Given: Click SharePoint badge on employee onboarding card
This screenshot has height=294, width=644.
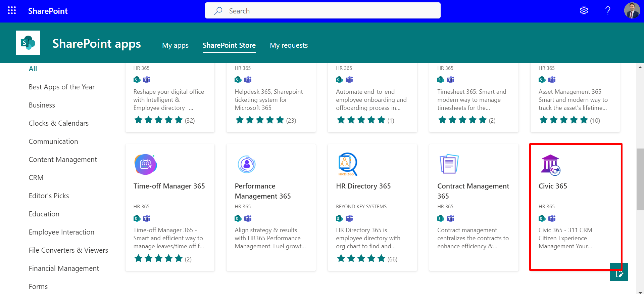Looking at the screenshot, I should tap(339, 80).
